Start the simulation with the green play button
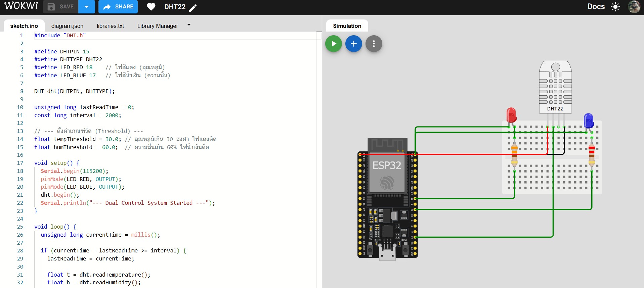This screenshot has height=288, width=644. pos(333,44)
